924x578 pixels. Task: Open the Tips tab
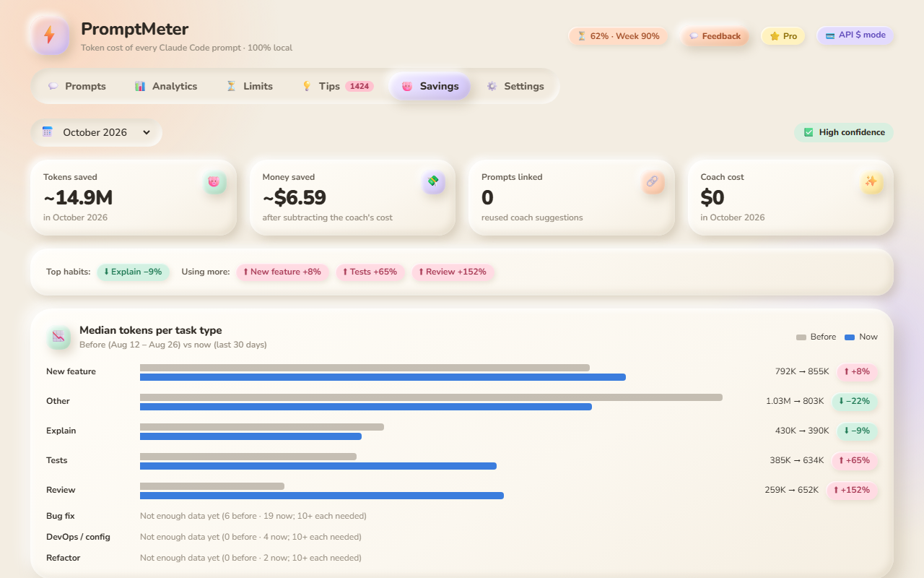(337, 86)
